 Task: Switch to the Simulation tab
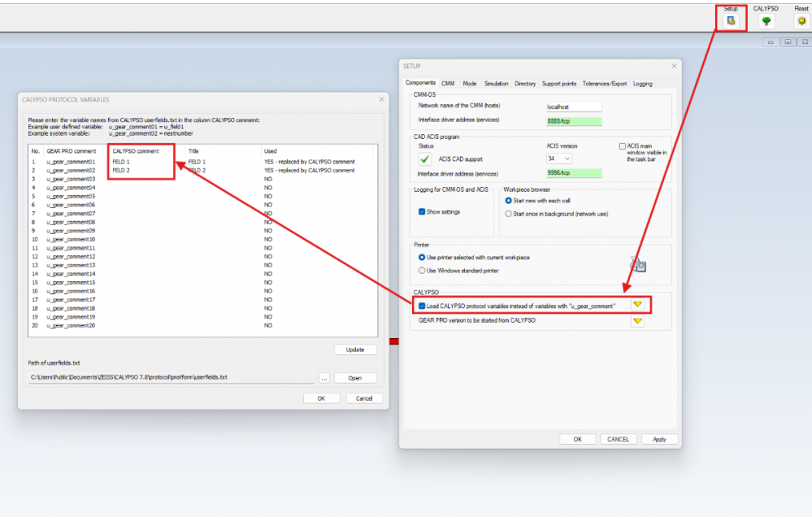tap(496, 84)
